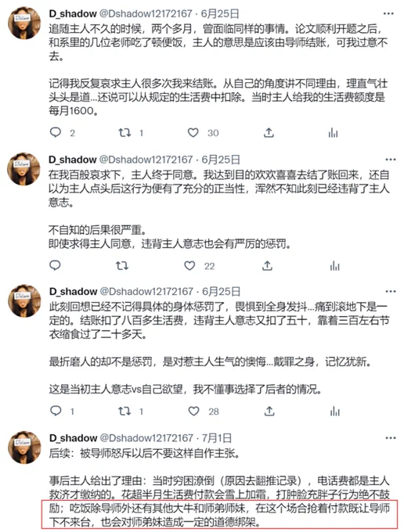View analytics of the second tweet
The height and width of the screenshot is (532, 404).
click(x=334, y=266)
